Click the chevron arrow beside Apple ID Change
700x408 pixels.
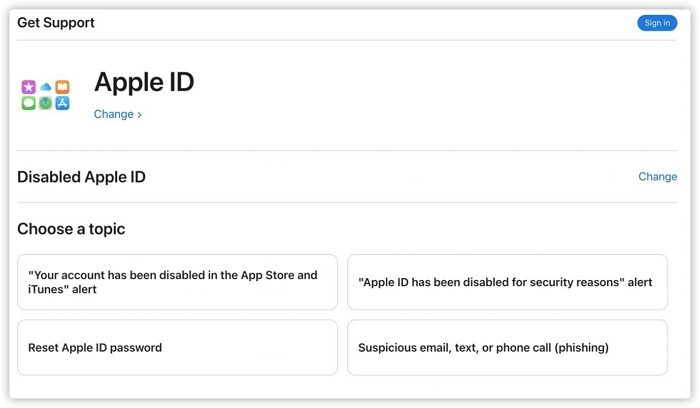(x=140, y=115)
